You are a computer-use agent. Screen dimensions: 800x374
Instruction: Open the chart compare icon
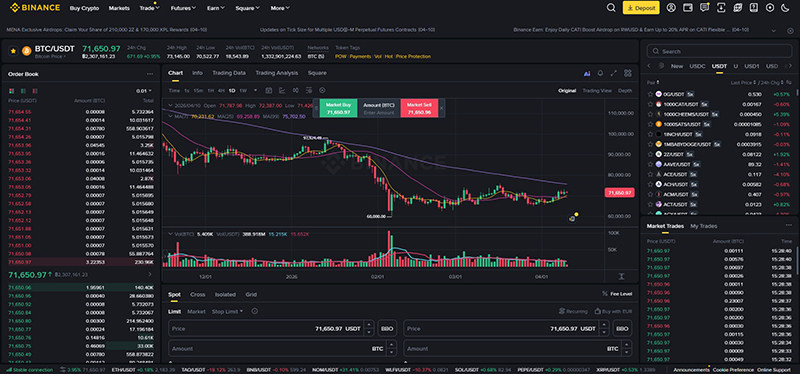tap(295, 90)
